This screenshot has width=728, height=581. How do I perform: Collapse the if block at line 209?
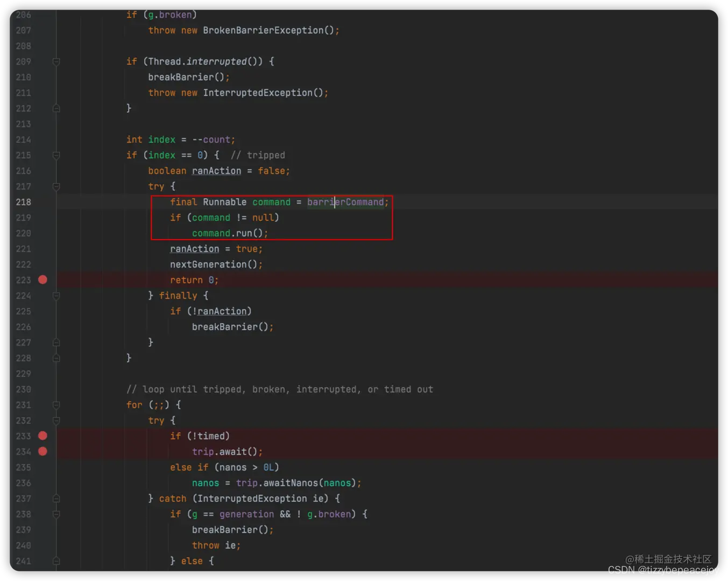[x=56, y=62]
